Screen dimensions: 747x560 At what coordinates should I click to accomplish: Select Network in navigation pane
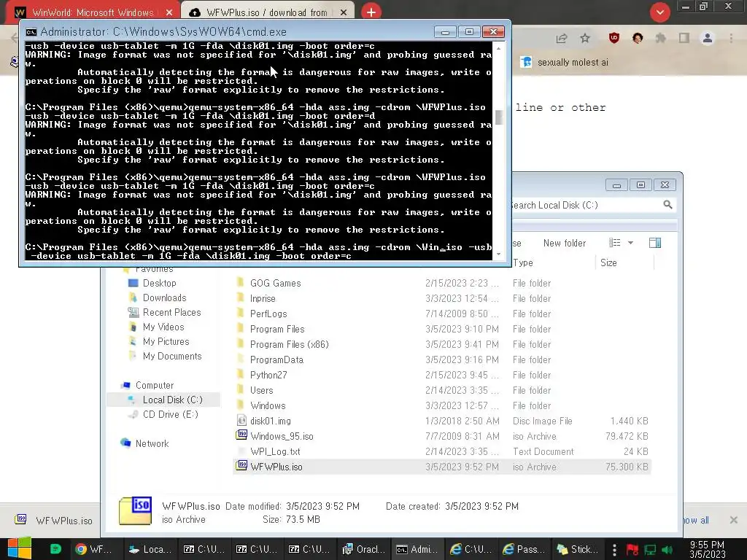pyautogui.click(x=152, y=443)
